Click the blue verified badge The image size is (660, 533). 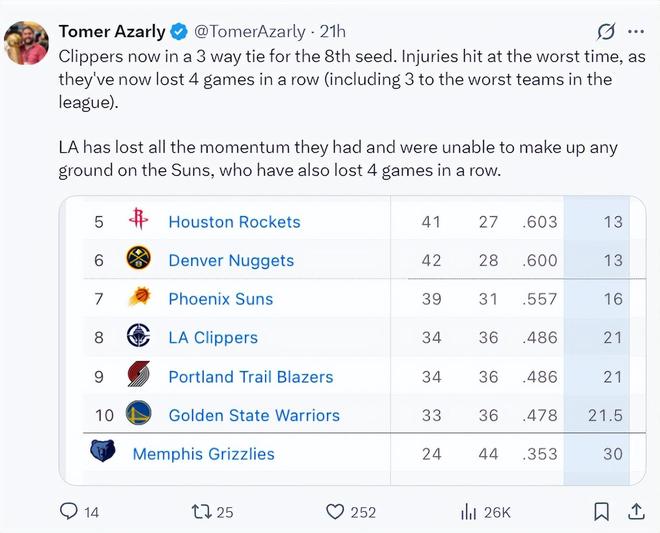pos(180,32)
